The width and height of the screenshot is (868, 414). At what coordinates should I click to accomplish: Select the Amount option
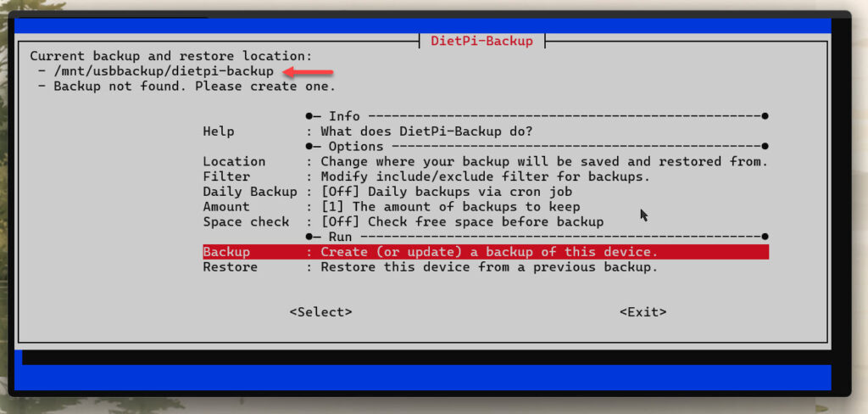486,207
